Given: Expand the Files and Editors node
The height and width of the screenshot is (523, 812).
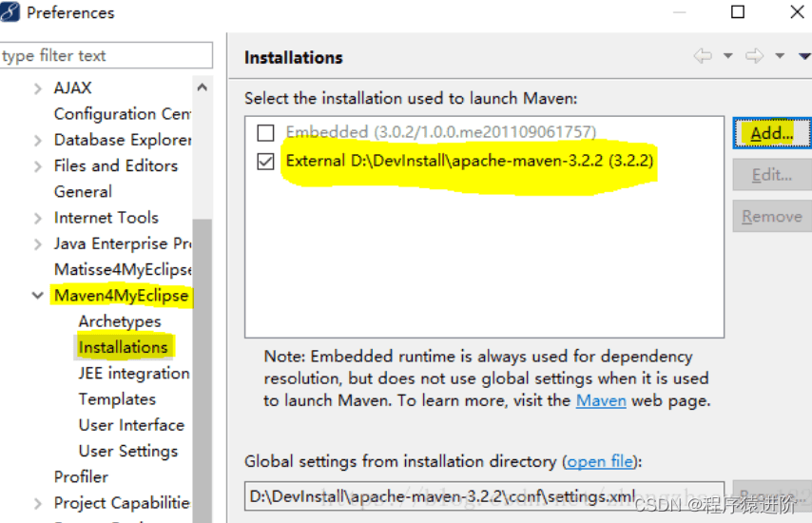Looking at the screenshot, I should [37, 166].
